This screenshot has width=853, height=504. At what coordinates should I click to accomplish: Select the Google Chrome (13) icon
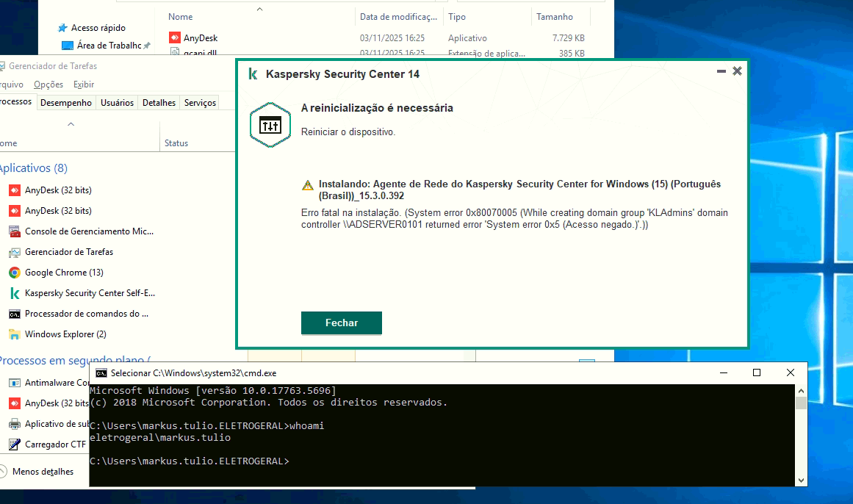pyautogui.click(x=15, y=273)
